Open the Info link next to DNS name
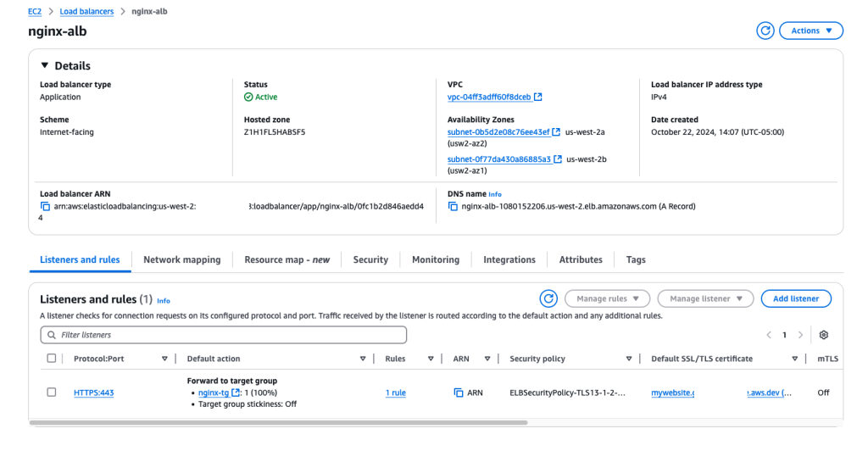Image resolution: width=868 pixels, height=451 pixels. coord(495,194)
